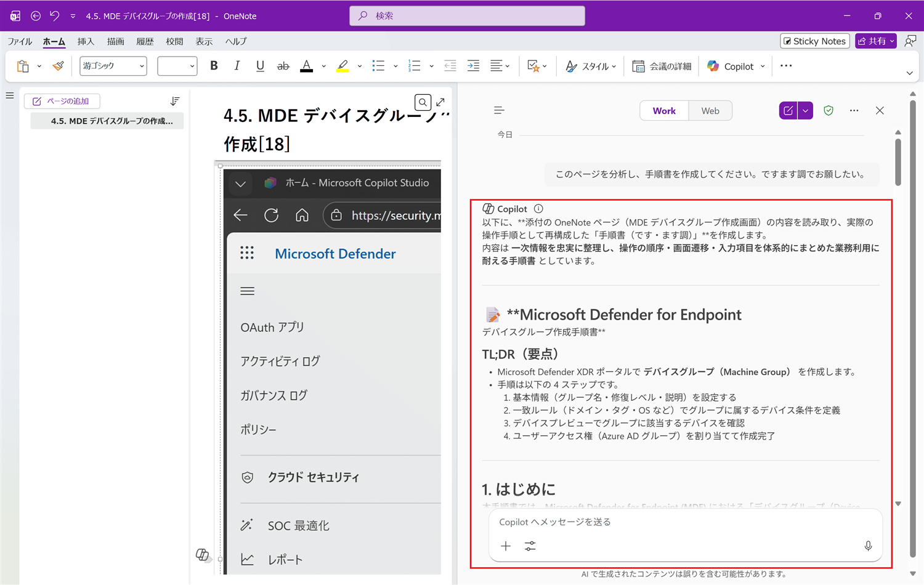This screenshot has width=924, height=585.
Task: Click the Decrease Indent icon
Action: coord(450,66)
